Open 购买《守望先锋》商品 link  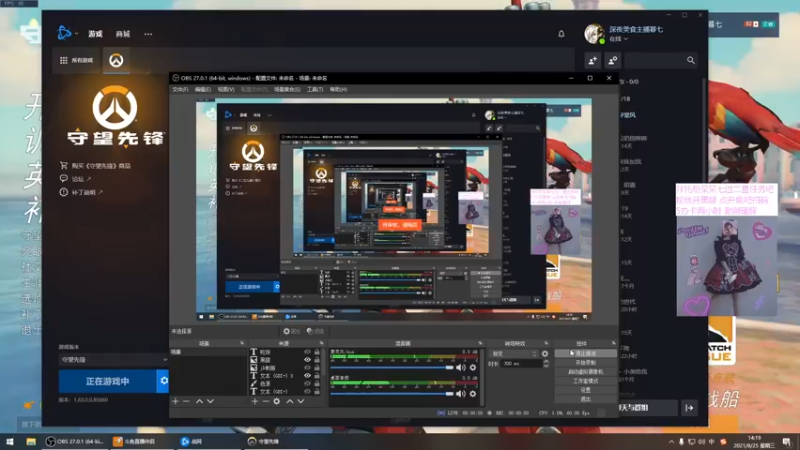[x=95, y=165]
